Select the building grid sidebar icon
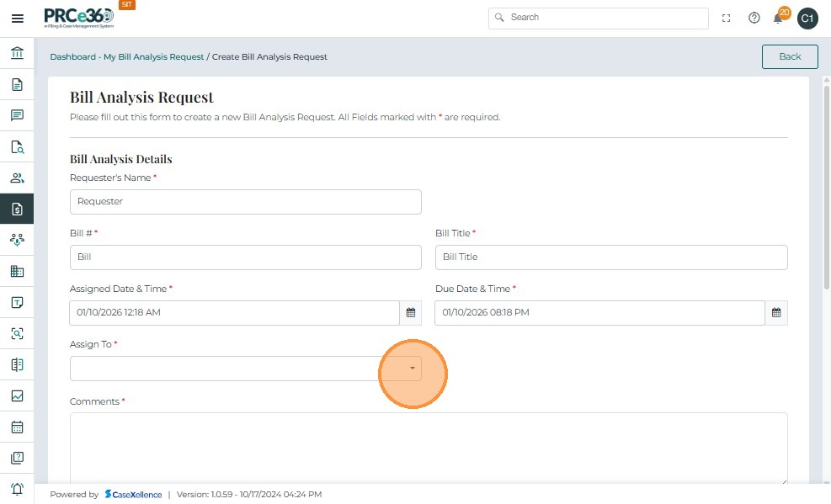 (17, 271)
